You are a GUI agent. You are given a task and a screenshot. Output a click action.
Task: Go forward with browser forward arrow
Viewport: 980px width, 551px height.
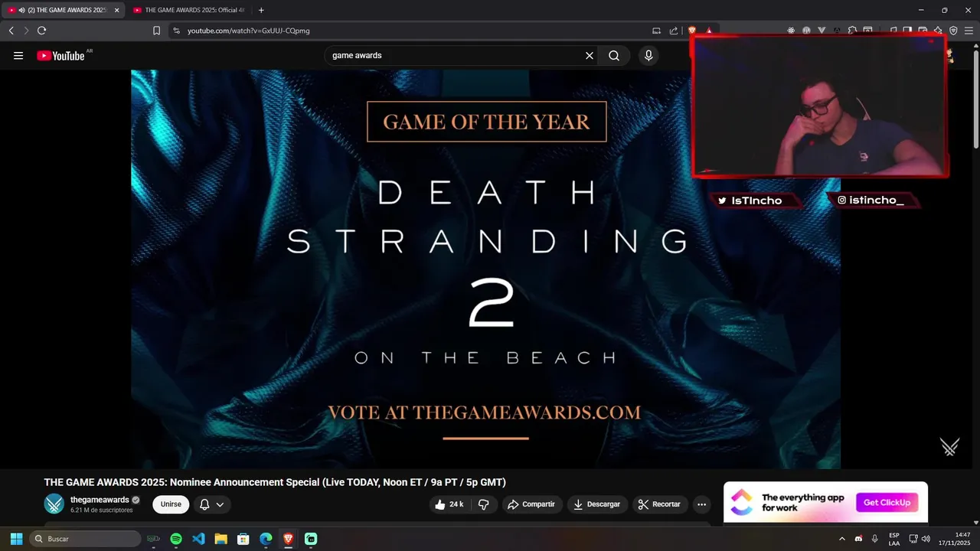coord(26,31)
